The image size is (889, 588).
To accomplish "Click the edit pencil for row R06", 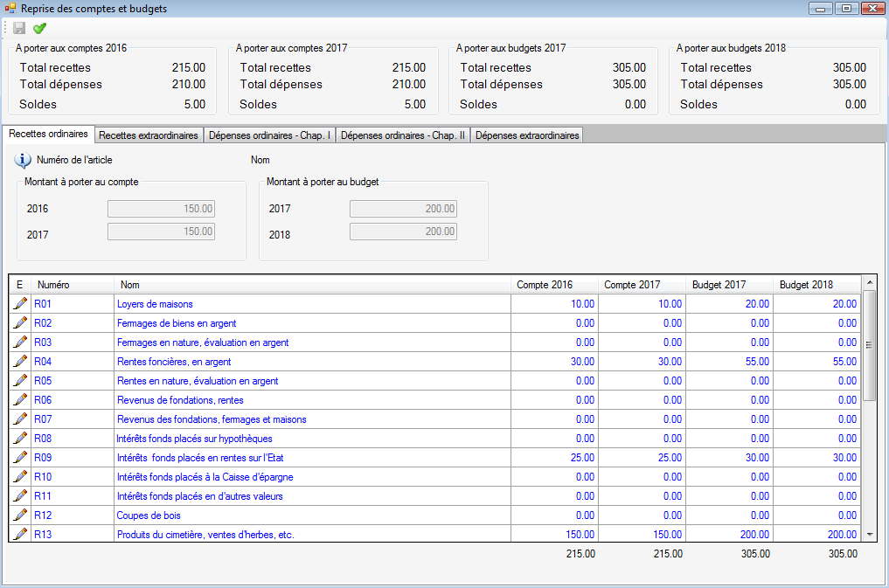I will pyautogui.click(x=20, y=400).
